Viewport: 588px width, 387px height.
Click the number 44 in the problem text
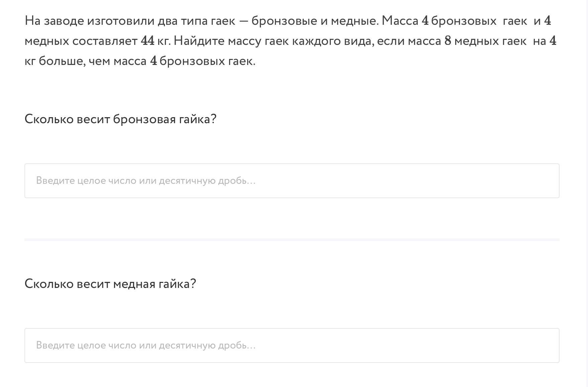point(148,41)
